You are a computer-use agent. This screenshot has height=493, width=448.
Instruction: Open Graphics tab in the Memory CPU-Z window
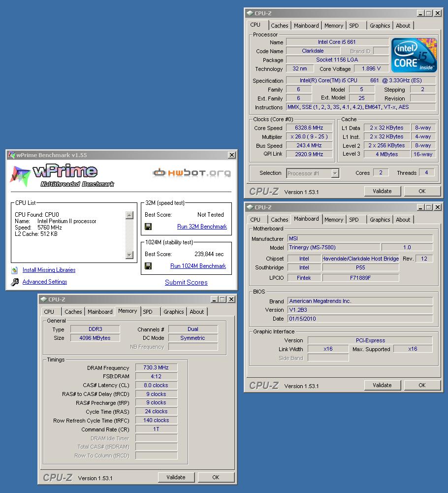(174, 312)
